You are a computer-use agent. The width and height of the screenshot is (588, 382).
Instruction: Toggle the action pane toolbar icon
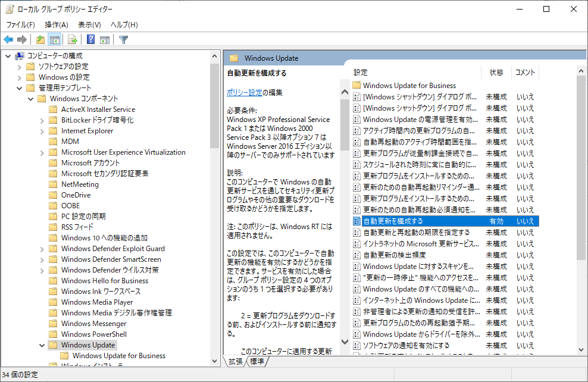105,39
